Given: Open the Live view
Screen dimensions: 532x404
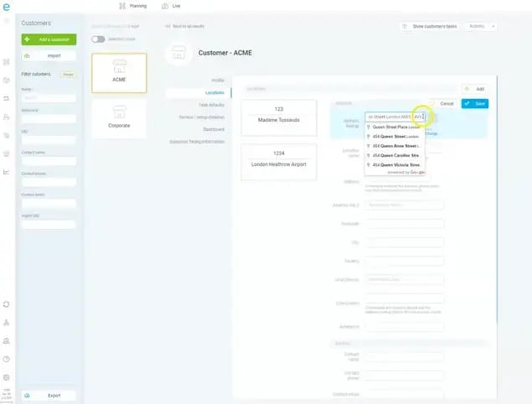Looking at the screenshot, I should coord(172,6).
